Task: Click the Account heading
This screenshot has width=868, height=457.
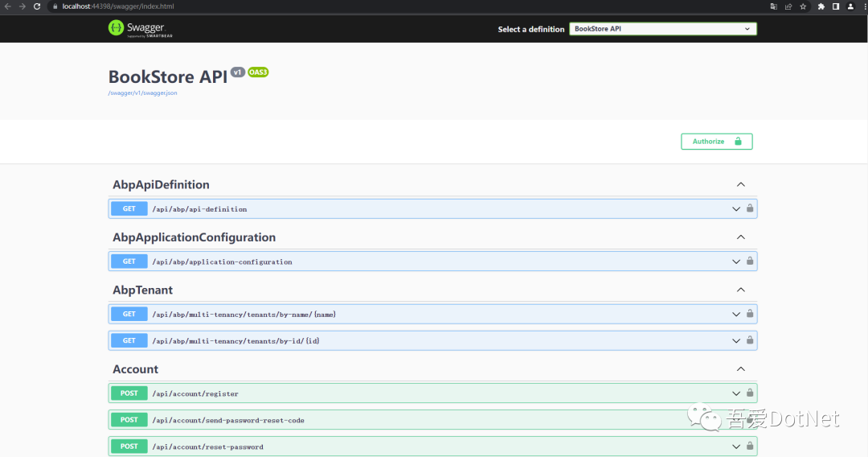Action: [x=136, y=369]
